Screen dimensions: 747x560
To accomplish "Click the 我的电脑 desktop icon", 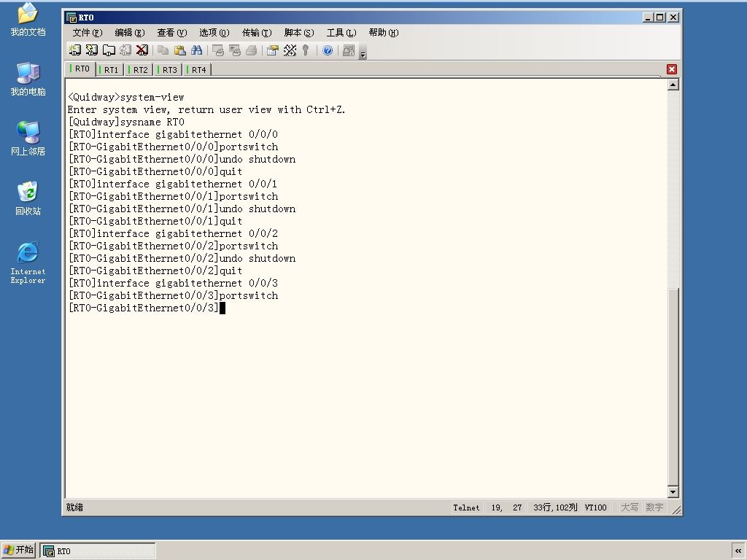I will click(28, 79).
